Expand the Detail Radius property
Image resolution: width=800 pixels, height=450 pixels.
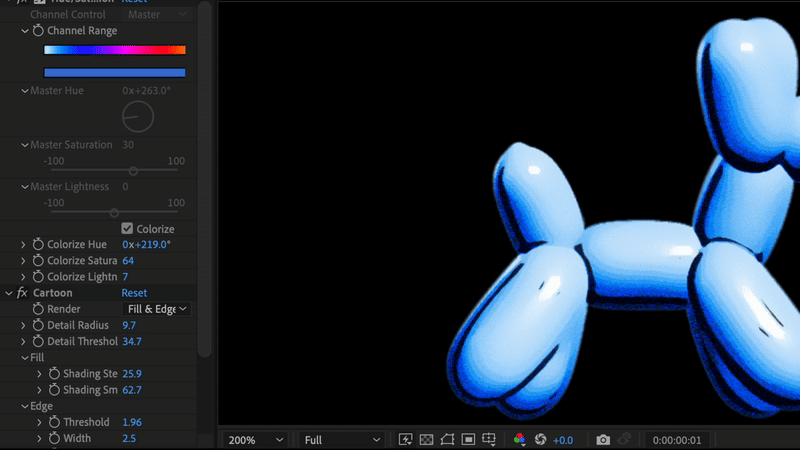(x=23, y=325)
